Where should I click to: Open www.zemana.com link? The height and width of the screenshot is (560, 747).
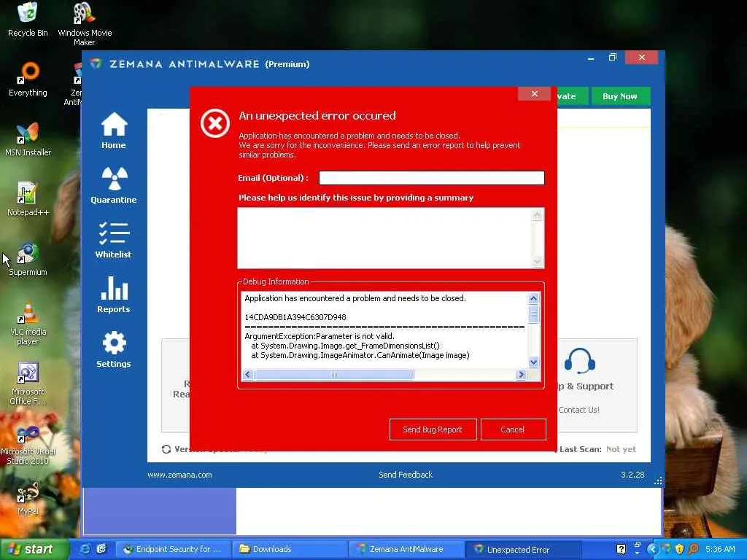click(179, 475)
